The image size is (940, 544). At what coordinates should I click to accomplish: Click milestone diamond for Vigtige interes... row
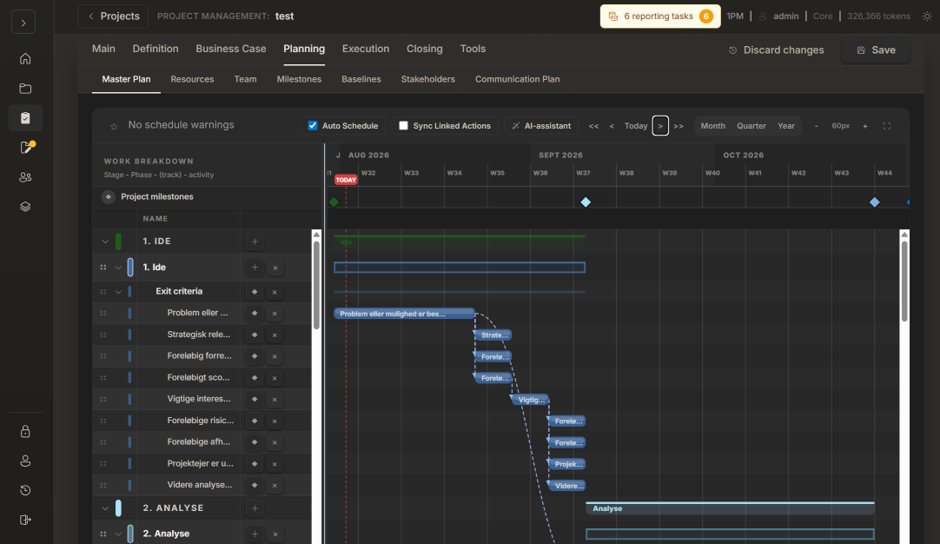tap(254, 399)
